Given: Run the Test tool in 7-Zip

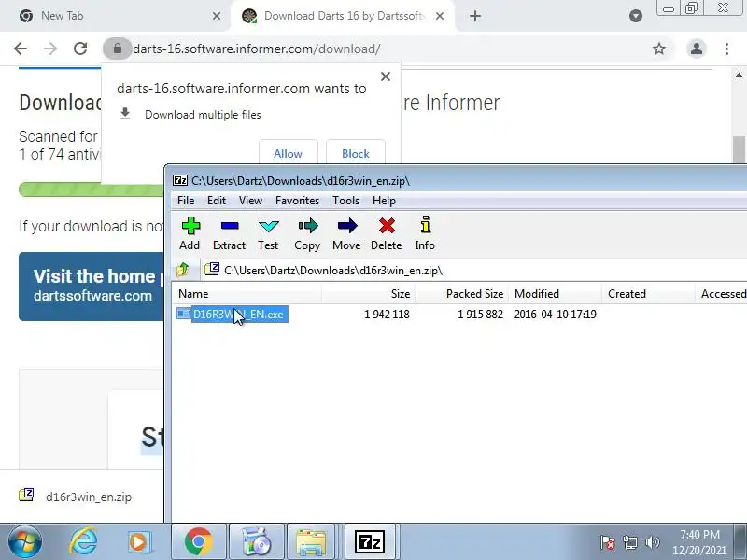Looking at the screenshot, I should (x=268, y=233).
